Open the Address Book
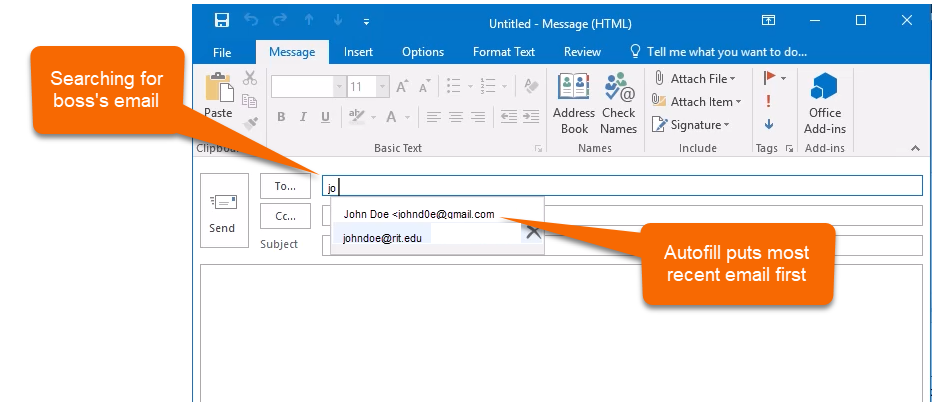This screenshot has height=402, width=932. pyautogui.click(x=574, y=102)
